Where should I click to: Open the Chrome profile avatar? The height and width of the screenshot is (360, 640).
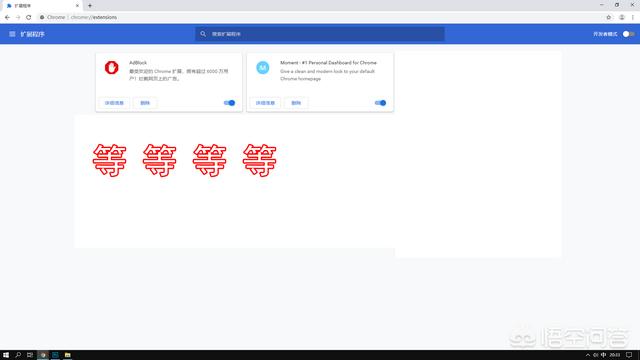(622, 17)
